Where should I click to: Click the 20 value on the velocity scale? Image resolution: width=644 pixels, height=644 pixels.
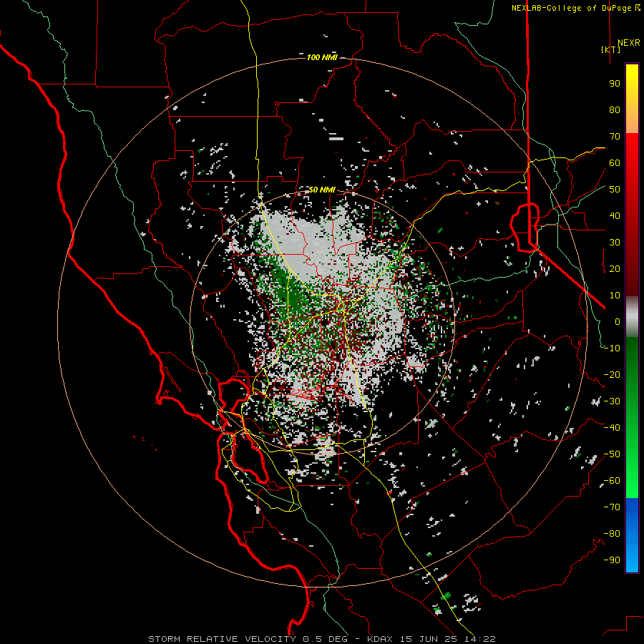[x=615, y=269]
